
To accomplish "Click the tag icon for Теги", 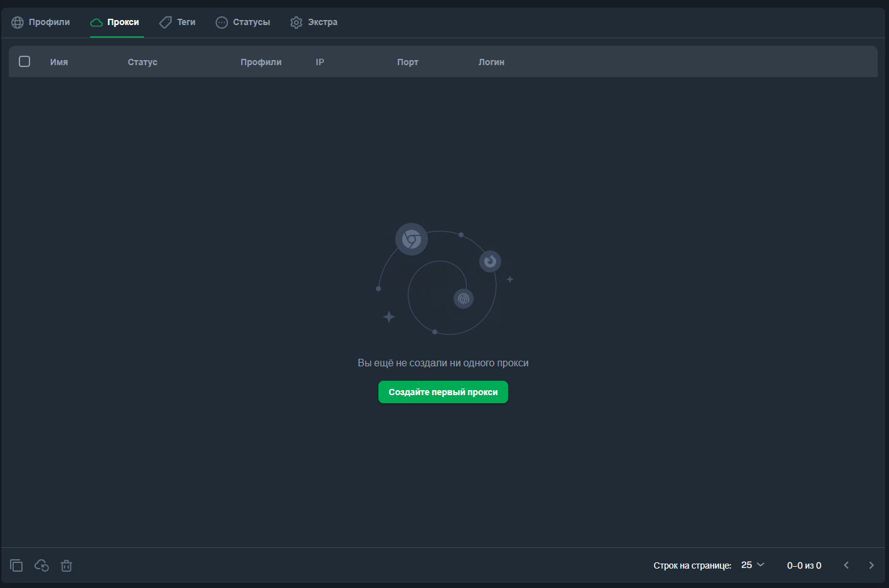I will [x=165, y=23].
